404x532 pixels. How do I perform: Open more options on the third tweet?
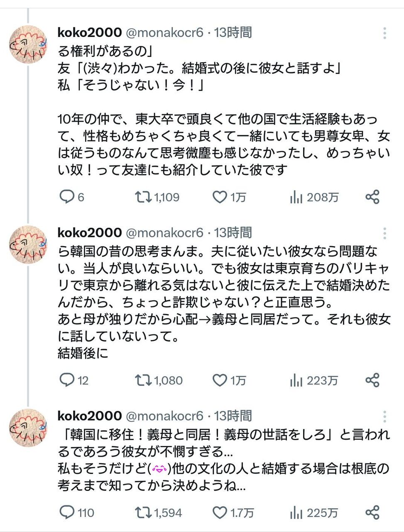tap(385, 416)
